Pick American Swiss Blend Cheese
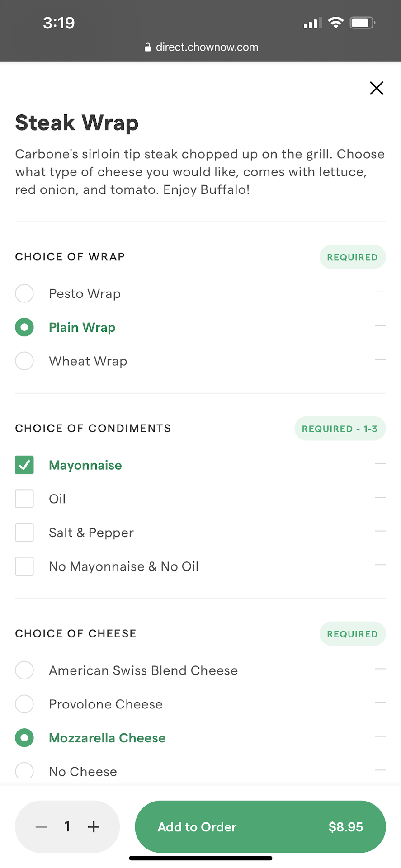The width and height of the screenshot is (401, 868). click(24, 670)
